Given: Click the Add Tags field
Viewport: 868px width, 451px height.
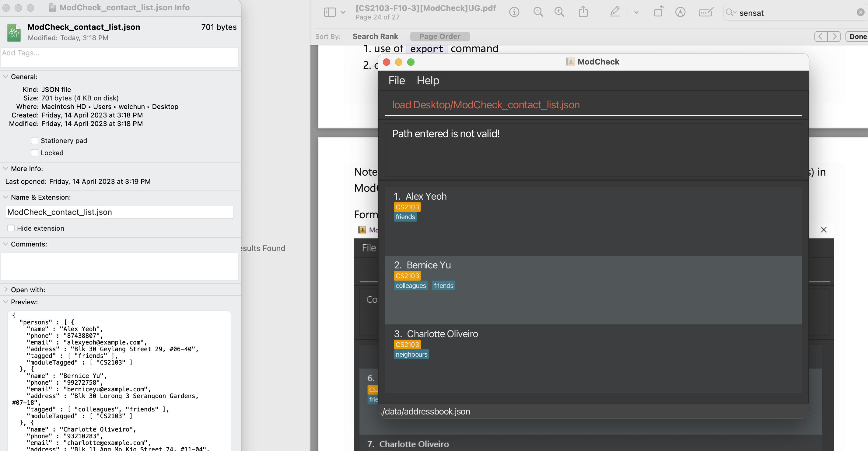Looking at the screenshot, I should [119, 57].
